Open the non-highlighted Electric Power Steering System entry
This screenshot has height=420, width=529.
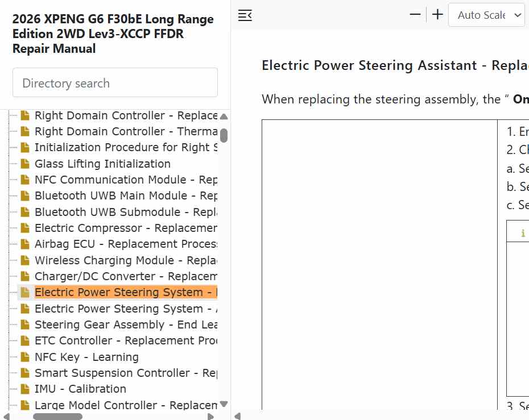tap(126, 309)
